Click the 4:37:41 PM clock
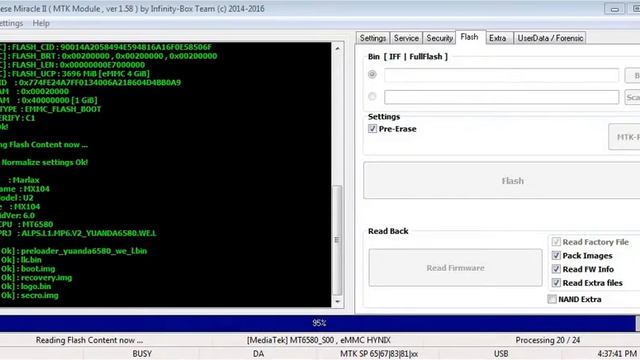The height and width of the screenshot is (360, 640). [617, 354]
